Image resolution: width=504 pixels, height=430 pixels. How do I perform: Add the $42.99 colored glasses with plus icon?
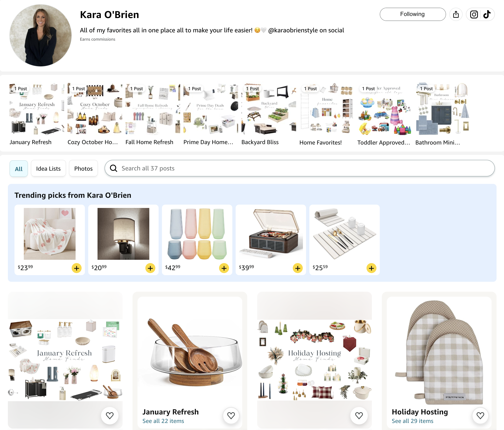224,268
